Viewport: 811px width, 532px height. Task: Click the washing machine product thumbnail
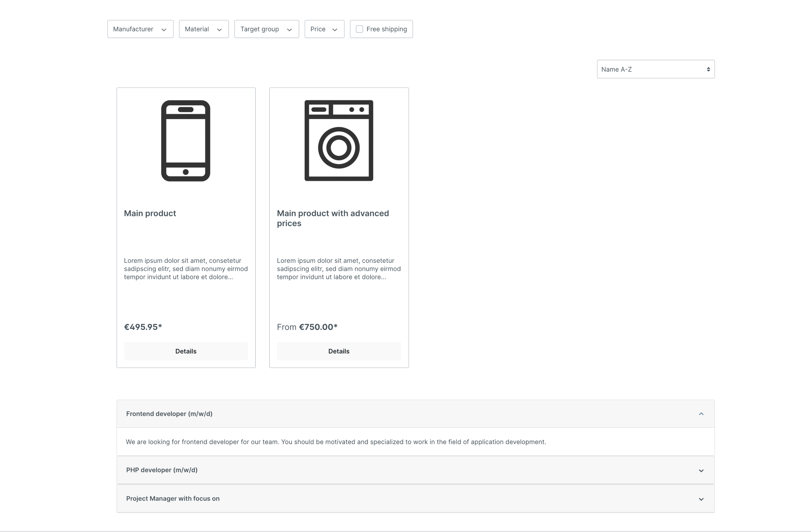(338, 141)
